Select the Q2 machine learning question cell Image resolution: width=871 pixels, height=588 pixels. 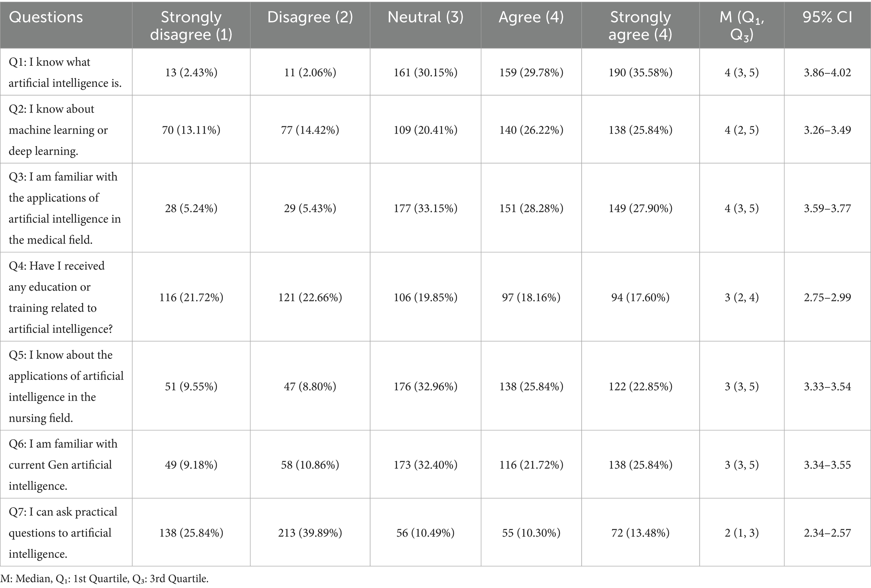pyautogui.click(x=58, y=130)
